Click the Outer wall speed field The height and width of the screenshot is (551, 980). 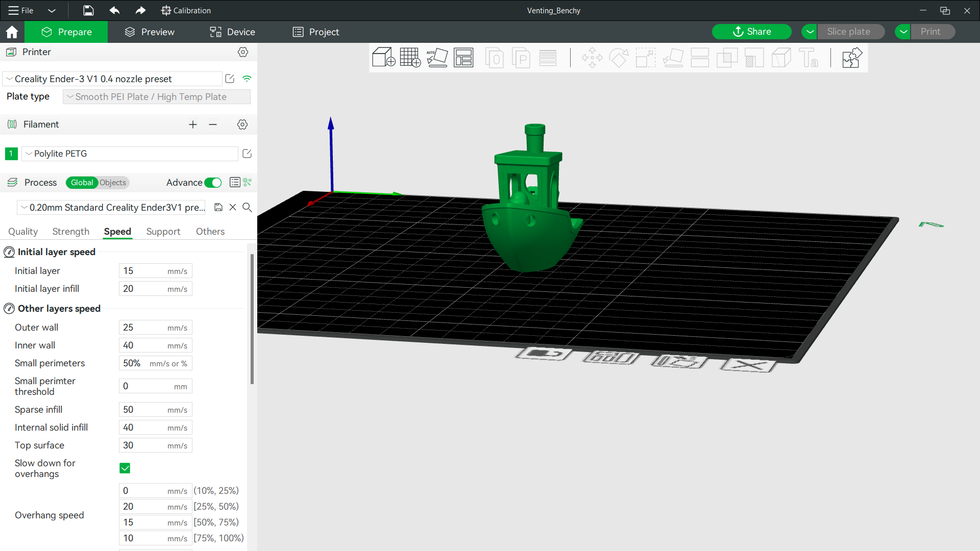(156, 328)
